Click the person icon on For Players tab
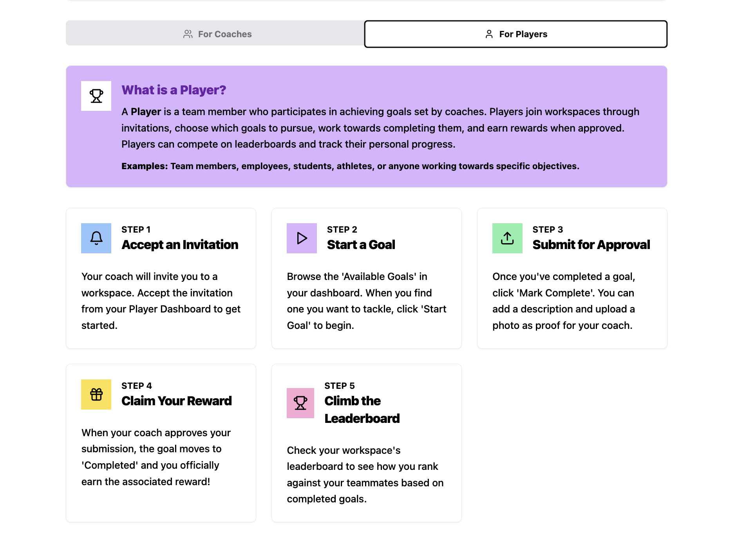756x538 pixels. click(x=489, y=34)
